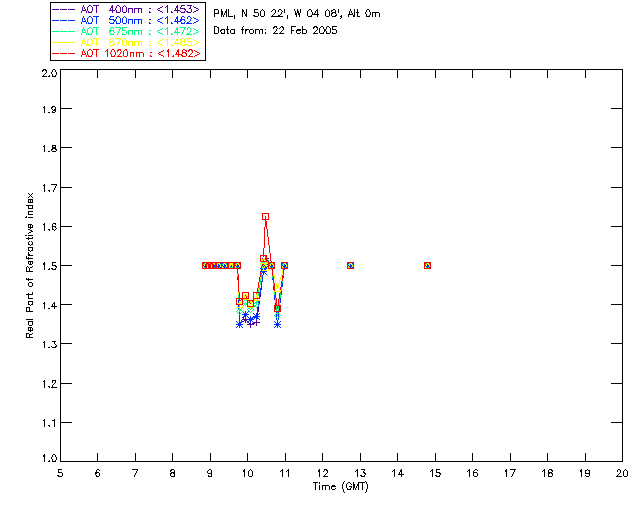Click the 'Time (GMT)' axis title

tap(340, 487)
